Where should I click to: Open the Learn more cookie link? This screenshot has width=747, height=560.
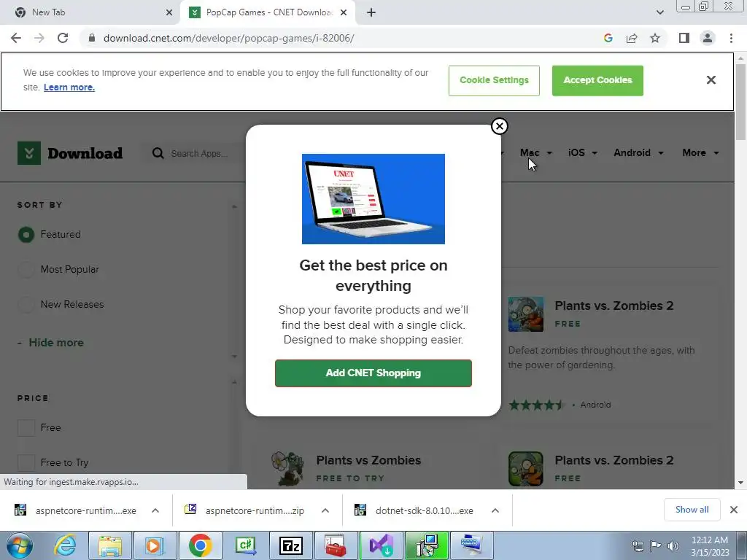tap(69, 87)
